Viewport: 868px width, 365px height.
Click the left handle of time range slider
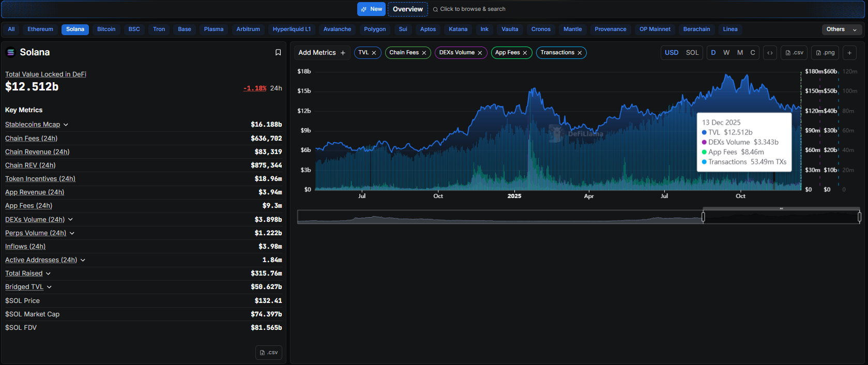coord(703,217)
